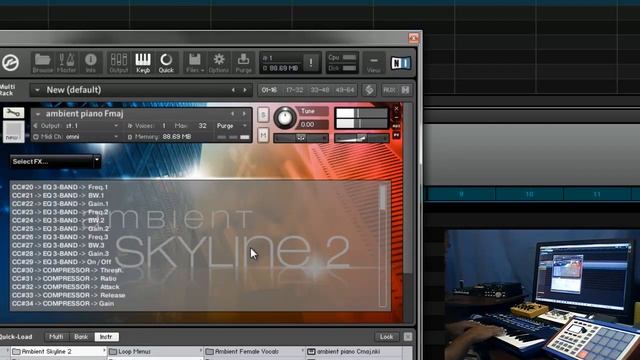Toggle the Keyb on-screen keyboard
This screenshot has height=360, width=640.
click(143, 63)
